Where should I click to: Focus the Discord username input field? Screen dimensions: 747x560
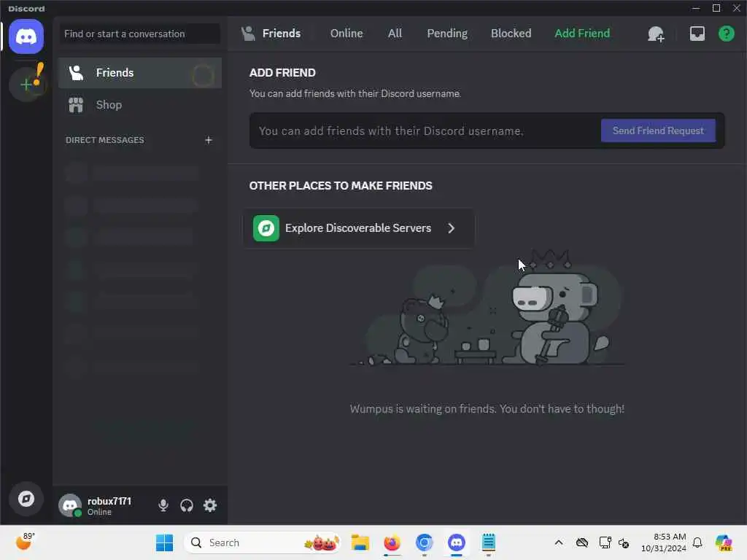point(424,131)
